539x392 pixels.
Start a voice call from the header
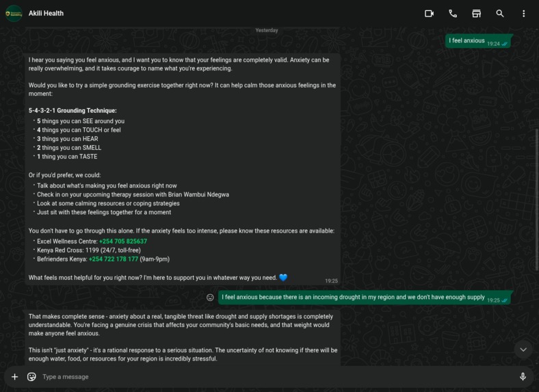point(453,14)
